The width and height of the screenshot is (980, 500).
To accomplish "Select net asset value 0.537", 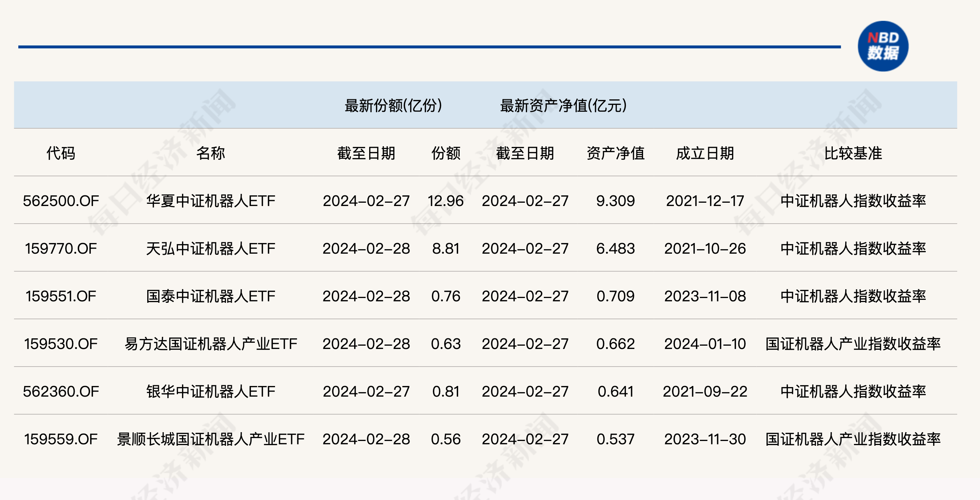I will [x=616, y=439].
